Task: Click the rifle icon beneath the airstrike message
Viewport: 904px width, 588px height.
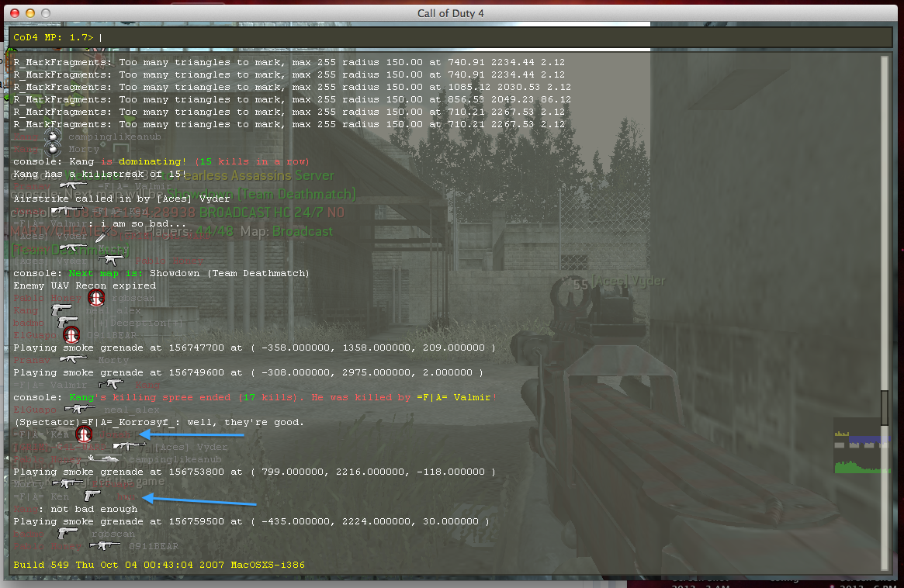Action: (67, 210)
